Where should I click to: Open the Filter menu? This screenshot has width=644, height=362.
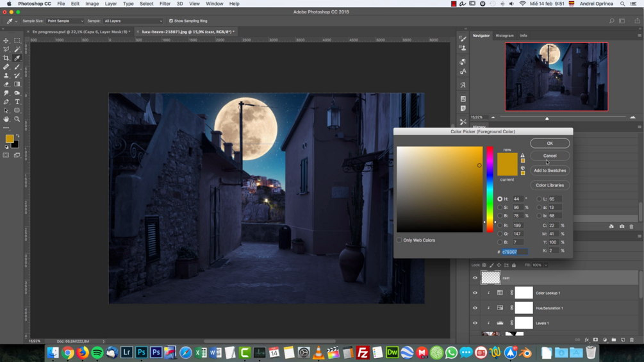coord(165,4)
